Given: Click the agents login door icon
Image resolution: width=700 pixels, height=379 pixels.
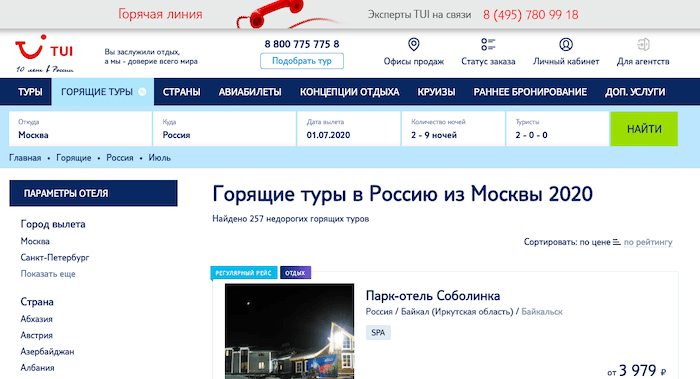Looking at the screenshot, I should [x=643, y=45].
